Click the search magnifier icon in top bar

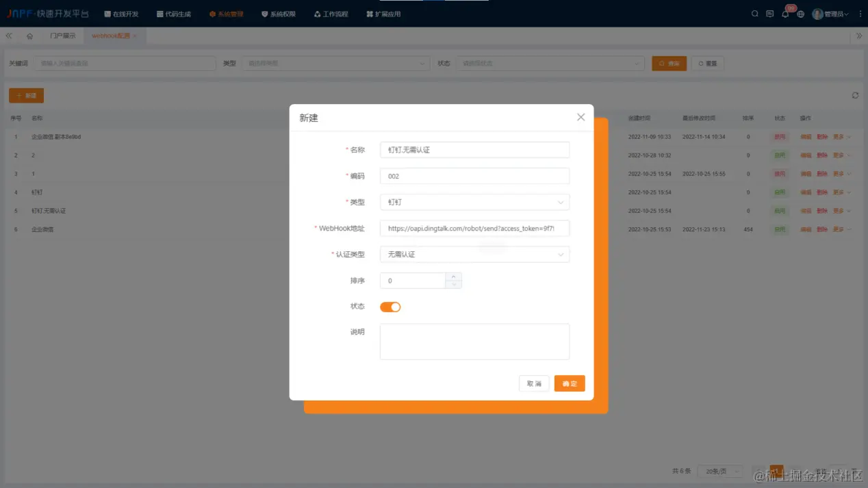click(x=755, y=14)
